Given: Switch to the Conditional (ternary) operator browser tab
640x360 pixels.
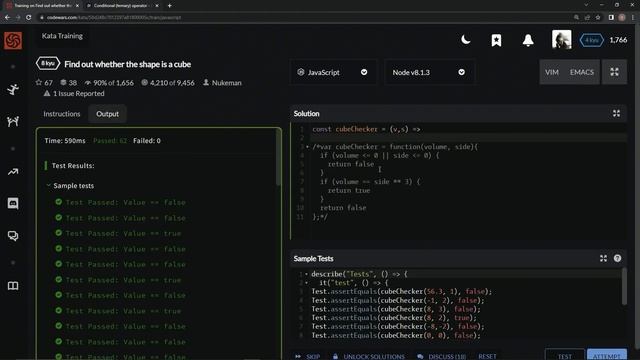Looking at the screenshot, I should [121, 6].
